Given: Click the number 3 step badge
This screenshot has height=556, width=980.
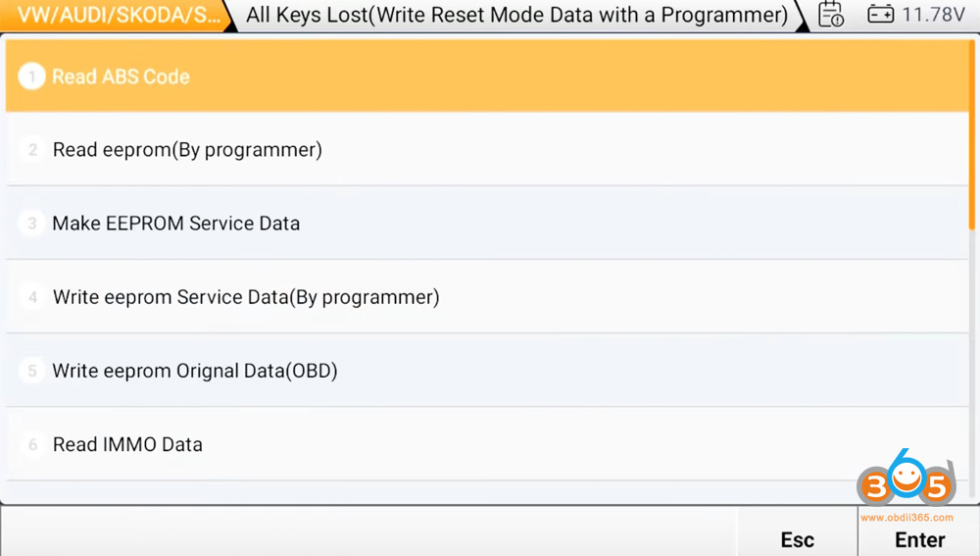Looking at the screenshot, I should (32, 224).
